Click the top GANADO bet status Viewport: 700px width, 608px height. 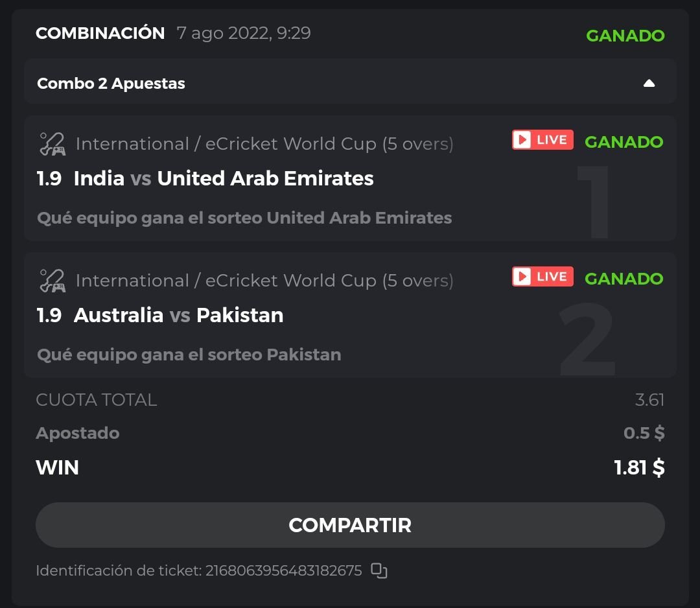tap(625, 36)
